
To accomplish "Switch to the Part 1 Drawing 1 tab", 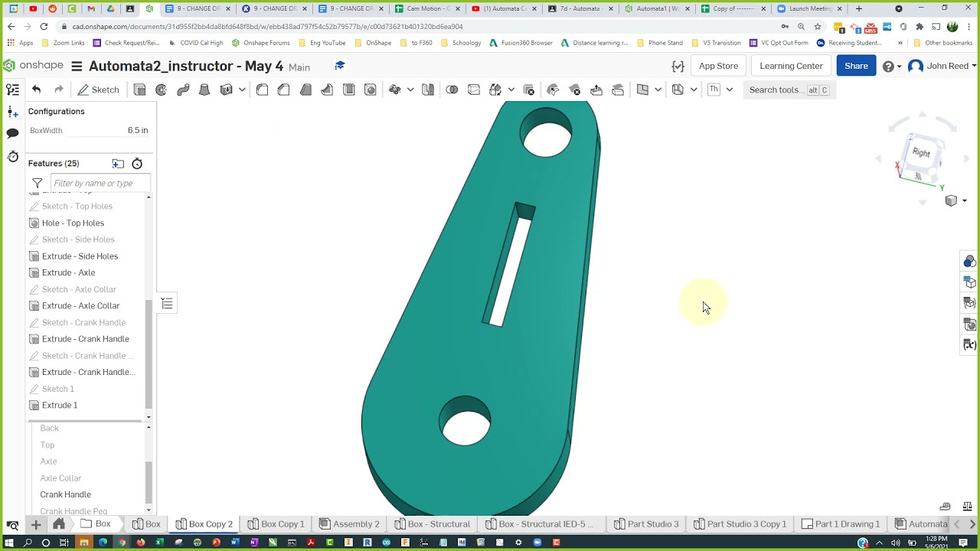I will pos(840,524).
